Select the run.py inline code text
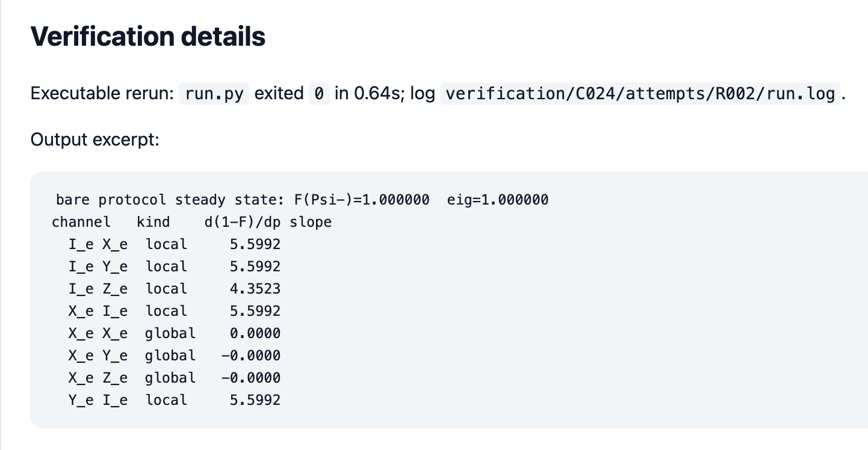 tap(214, 93)
